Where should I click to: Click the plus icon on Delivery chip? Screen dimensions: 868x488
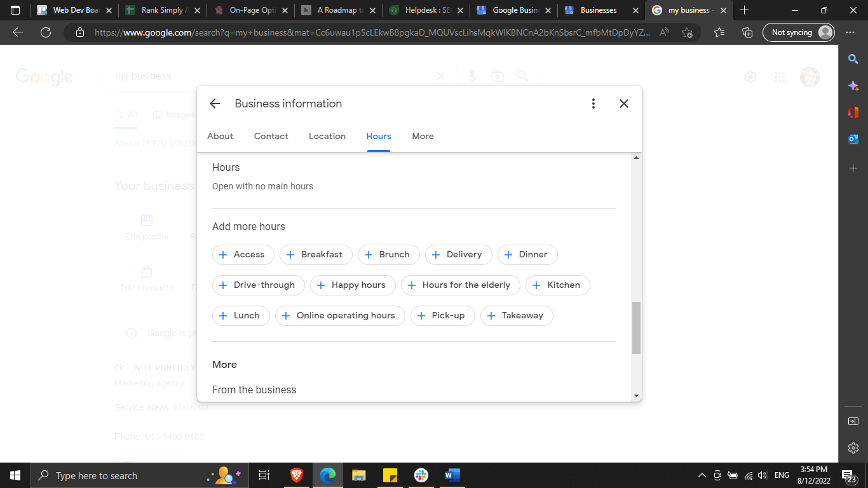tap(436, 255)
